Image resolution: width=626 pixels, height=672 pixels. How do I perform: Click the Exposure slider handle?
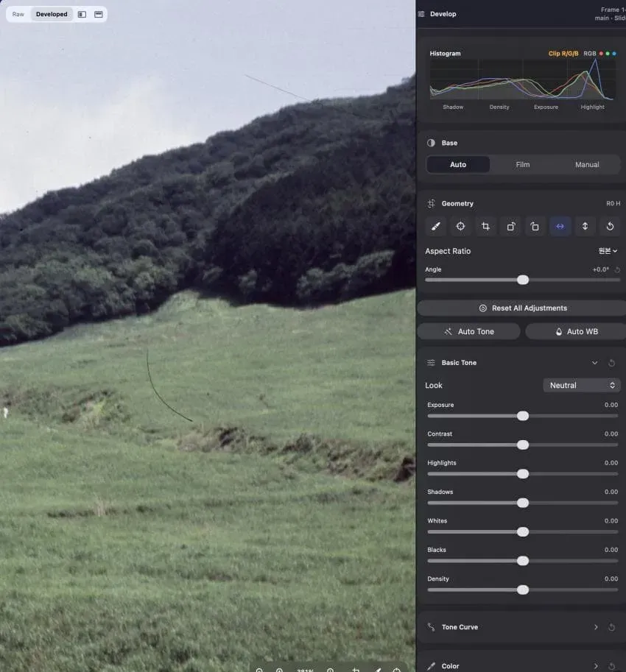(523, 416)
